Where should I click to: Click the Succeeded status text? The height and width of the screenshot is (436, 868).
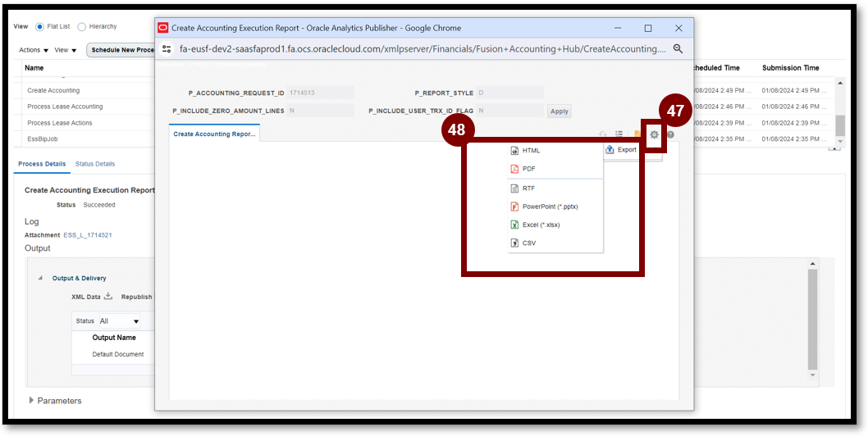(99, 205)
